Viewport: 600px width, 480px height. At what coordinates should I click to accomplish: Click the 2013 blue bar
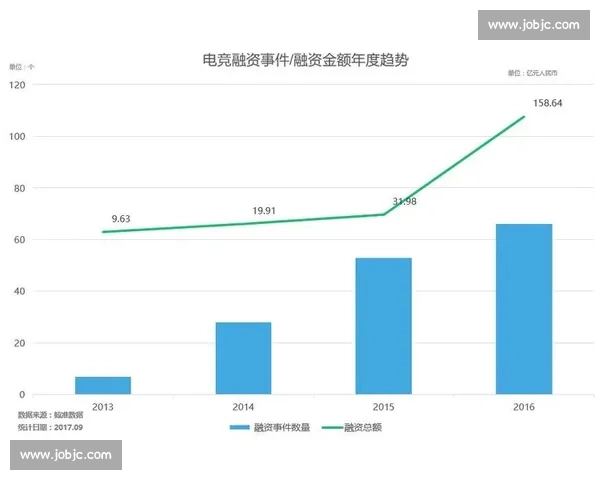point(103,385)
